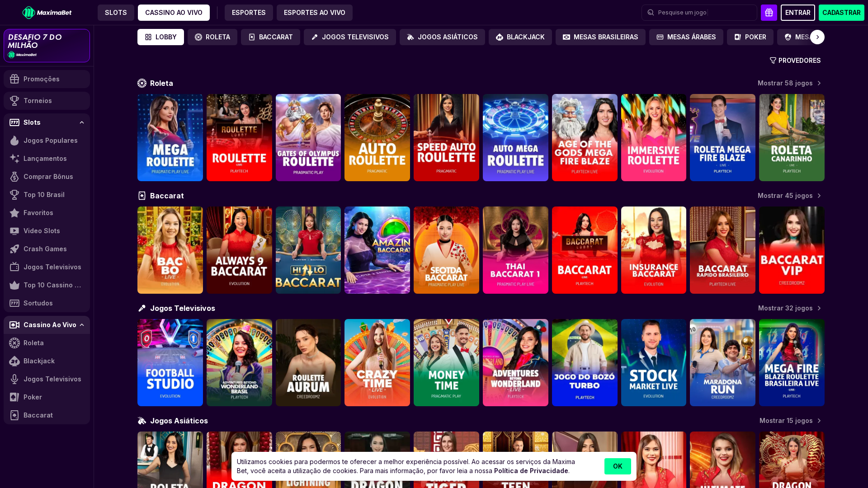Click the MaximaBet logo
The image size is (868, 488).
click(x=47, y=13)
